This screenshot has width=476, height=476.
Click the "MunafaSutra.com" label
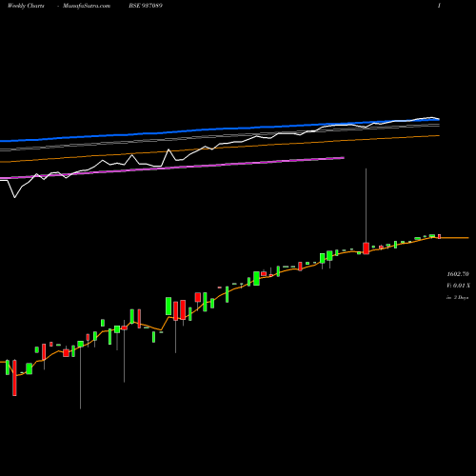coord(87,6)
